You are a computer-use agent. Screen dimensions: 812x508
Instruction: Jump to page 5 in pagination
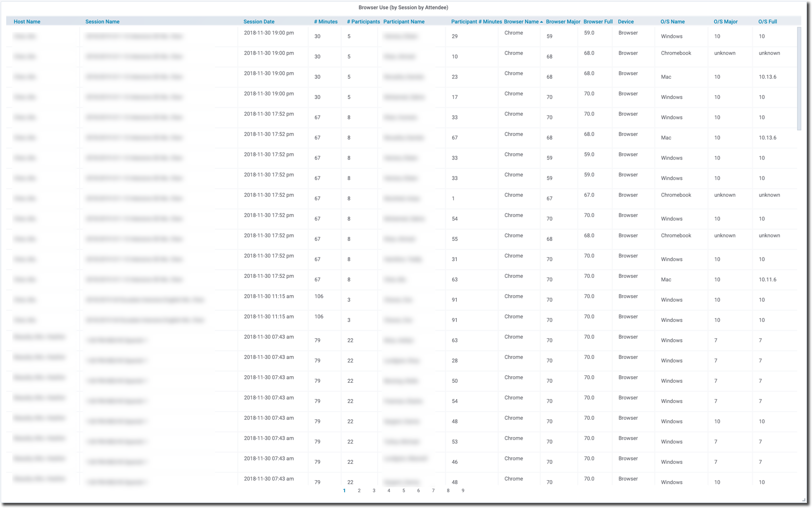point(403,491)
